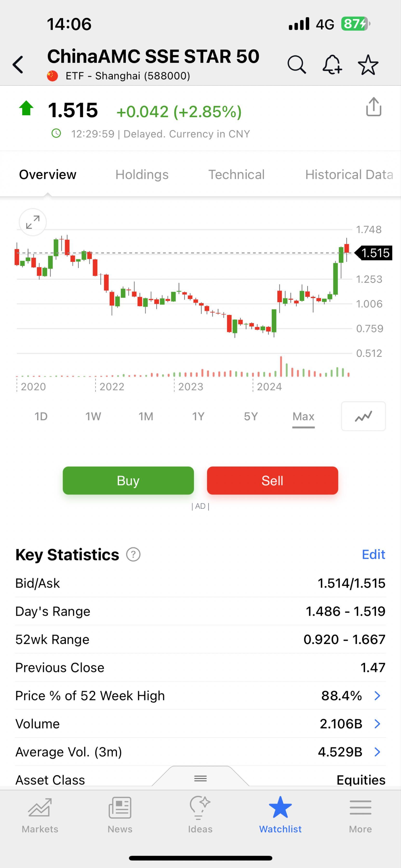
Task: Expand the Average Vol. (3m) chevron
Action: tap(377, 752)
